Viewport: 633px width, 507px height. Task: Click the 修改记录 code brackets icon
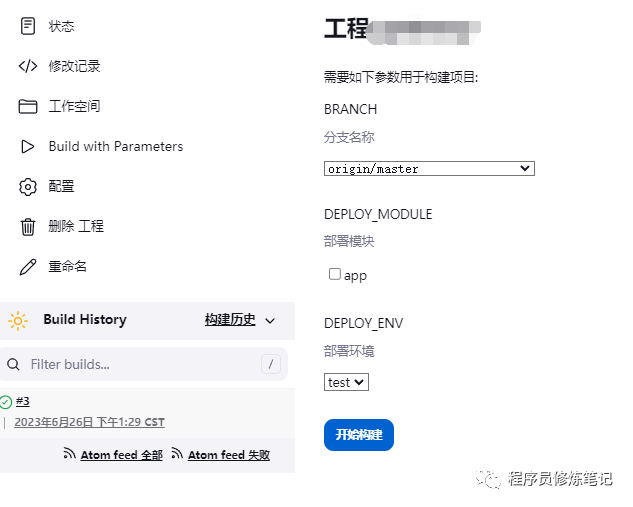click(x=27, y=66)
